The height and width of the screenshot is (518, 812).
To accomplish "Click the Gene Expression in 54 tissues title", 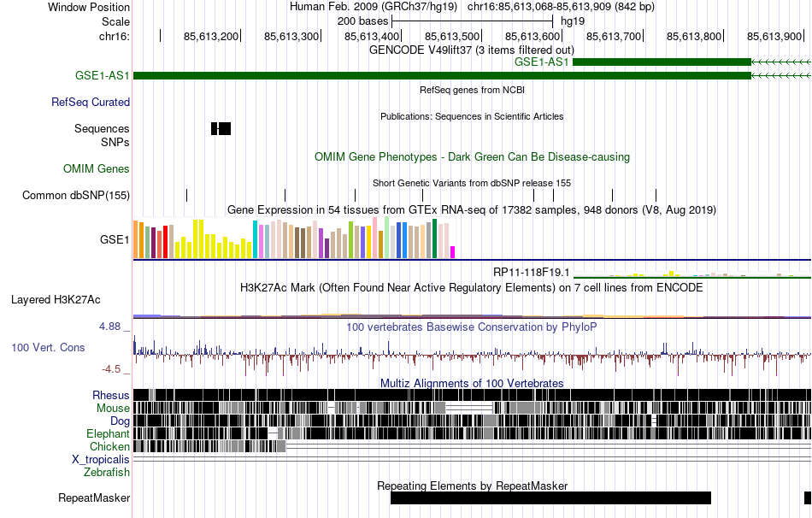I will tap(472, 209).
